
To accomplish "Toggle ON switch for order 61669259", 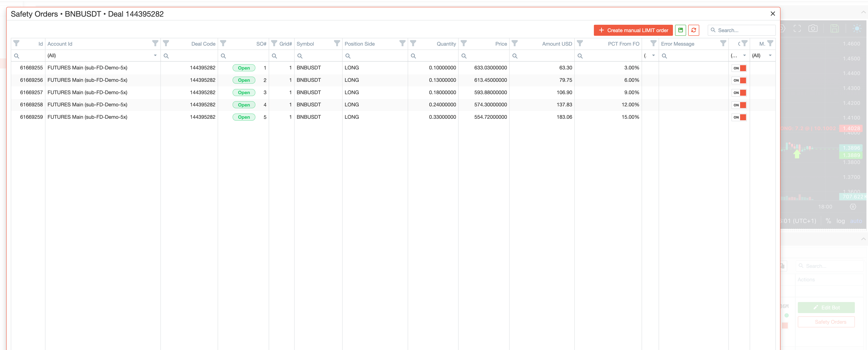I will tap(739, 117).
